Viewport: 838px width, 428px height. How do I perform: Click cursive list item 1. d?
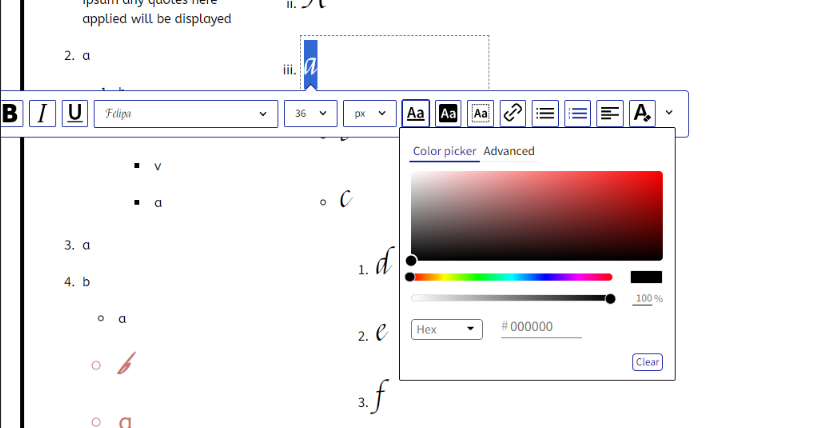pos(376,262)
